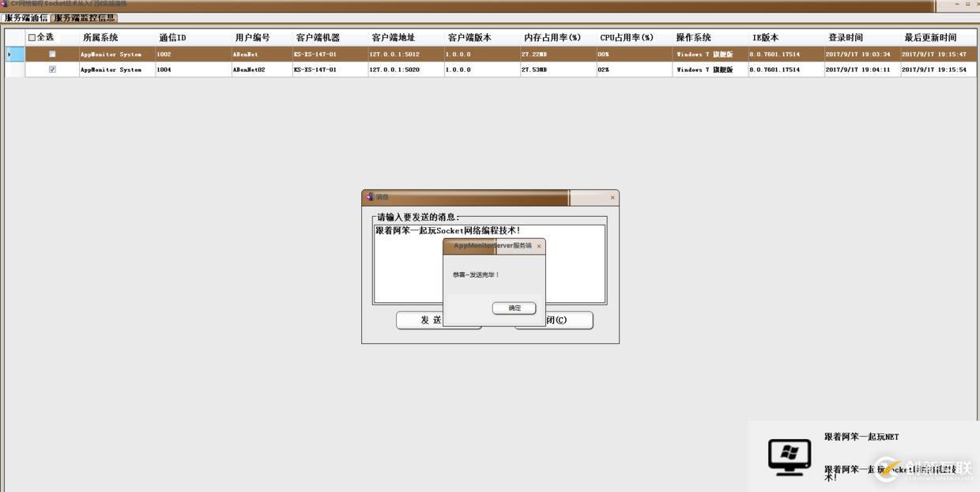Click the row selector arrow for client 1002
Screen dimensions: 980x492
pyautogui.click(x=9, y=54)
